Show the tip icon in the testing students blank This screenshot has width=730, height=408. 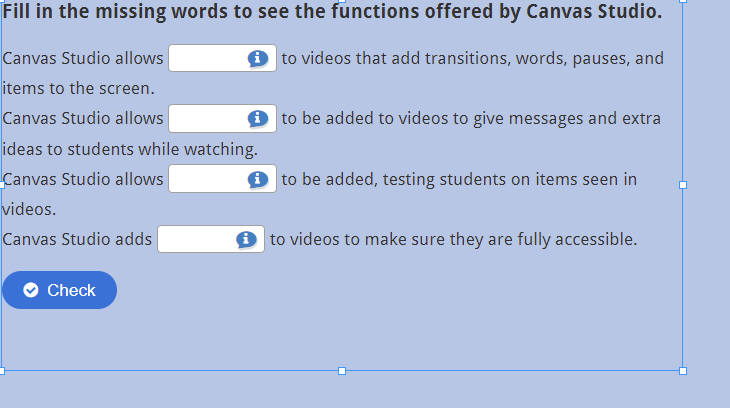257,179
